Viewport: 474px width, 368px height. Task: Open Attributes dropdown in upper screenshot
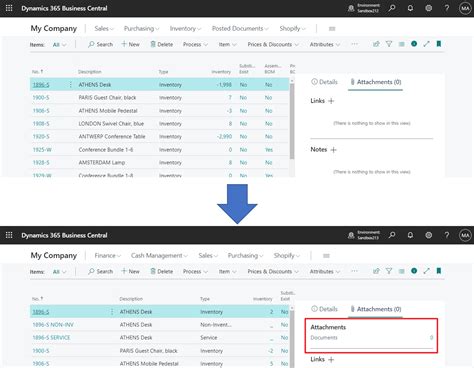325,44
